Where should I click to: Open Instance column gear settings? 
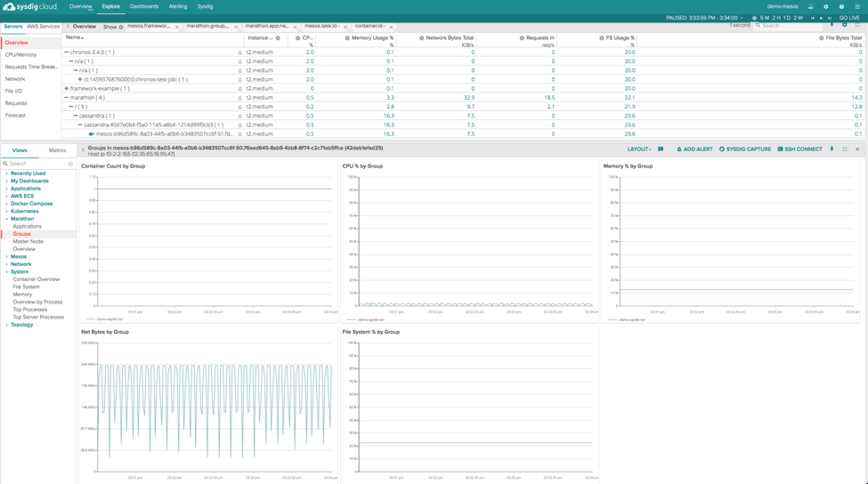click(x=278, y=38)
